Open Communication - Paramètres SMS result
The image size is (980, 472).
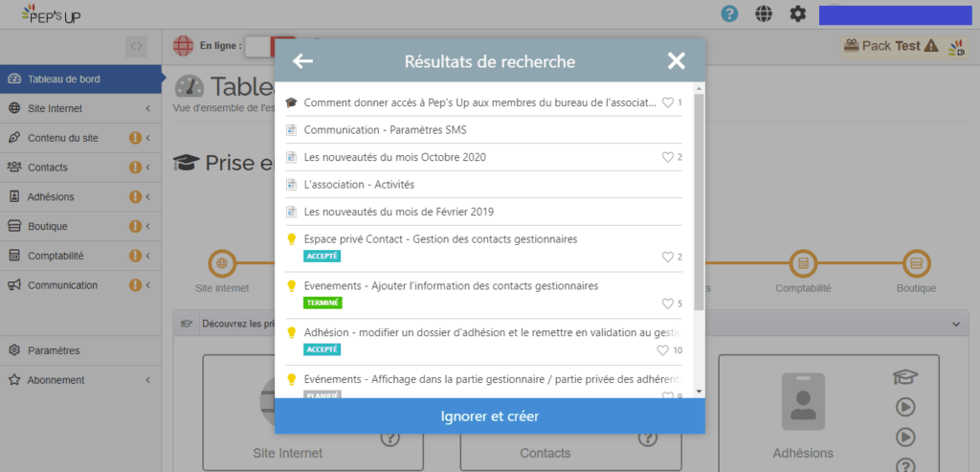coord(386,130)
